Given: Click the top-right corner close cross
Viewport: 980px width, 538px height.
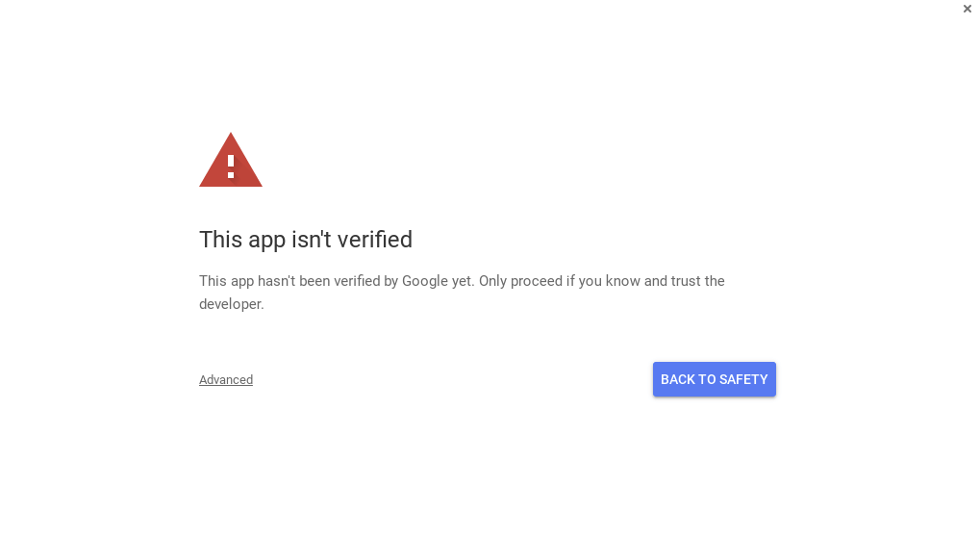Looking at the screenshot, I should (x=967, y=9).
